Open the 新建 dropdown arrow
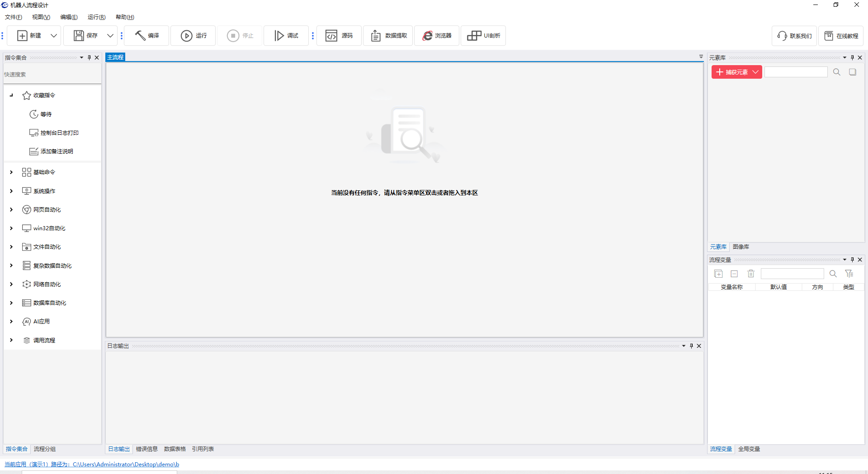868x474 pixels. (x=54, y=35)
